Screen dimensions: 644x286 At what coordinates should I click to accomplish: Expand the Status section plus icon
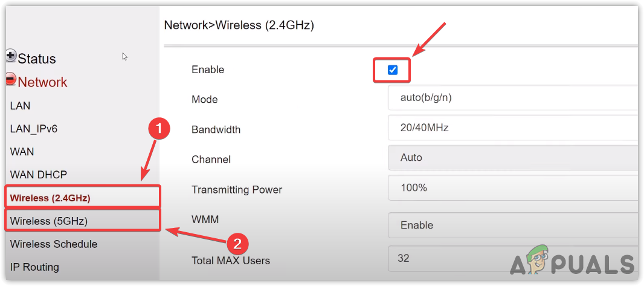pyautogui.click(x=11, y=56)
